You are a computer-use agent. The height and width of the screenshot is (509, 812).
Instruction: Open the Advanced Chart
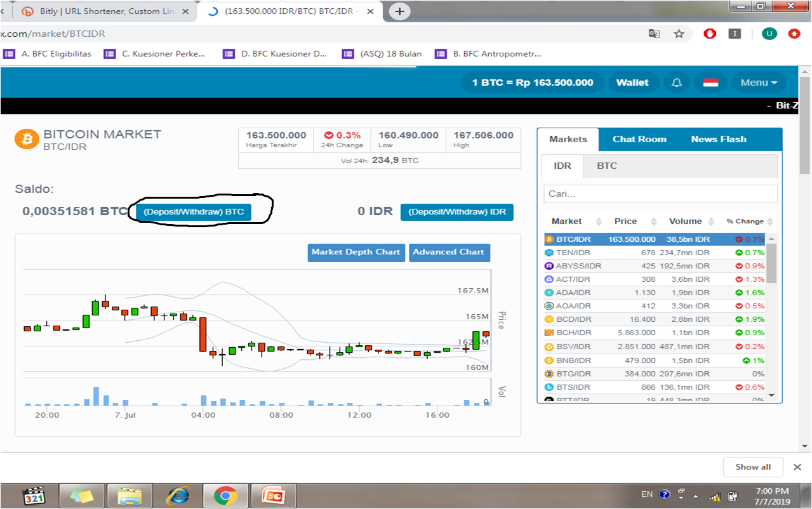click(x=449, y=253)
